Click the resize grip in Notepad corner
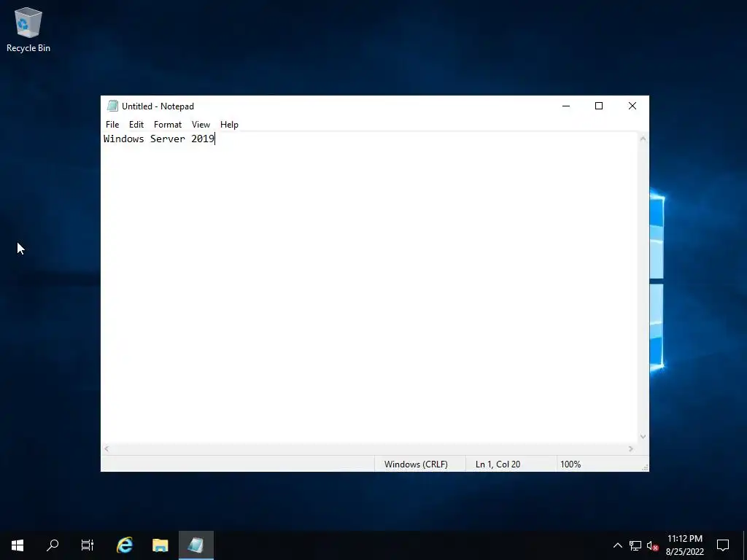 click(x=645, y=467)
